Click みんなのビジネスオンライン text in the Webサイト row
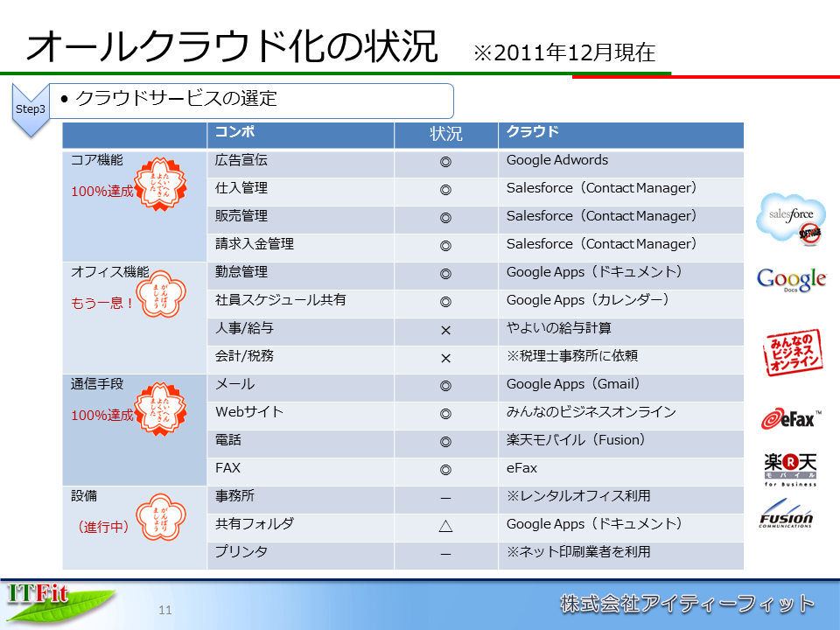840x630 pixels. 591,411
